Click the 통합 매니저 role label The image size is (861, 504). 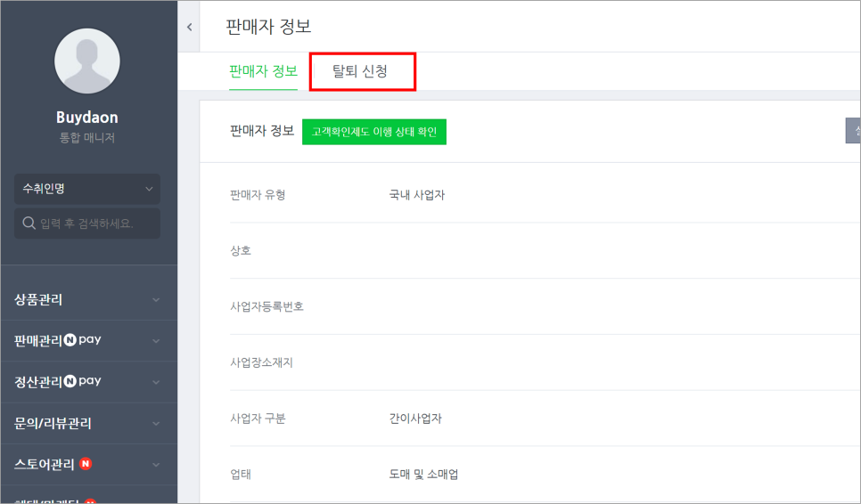[x=87, y=138]
